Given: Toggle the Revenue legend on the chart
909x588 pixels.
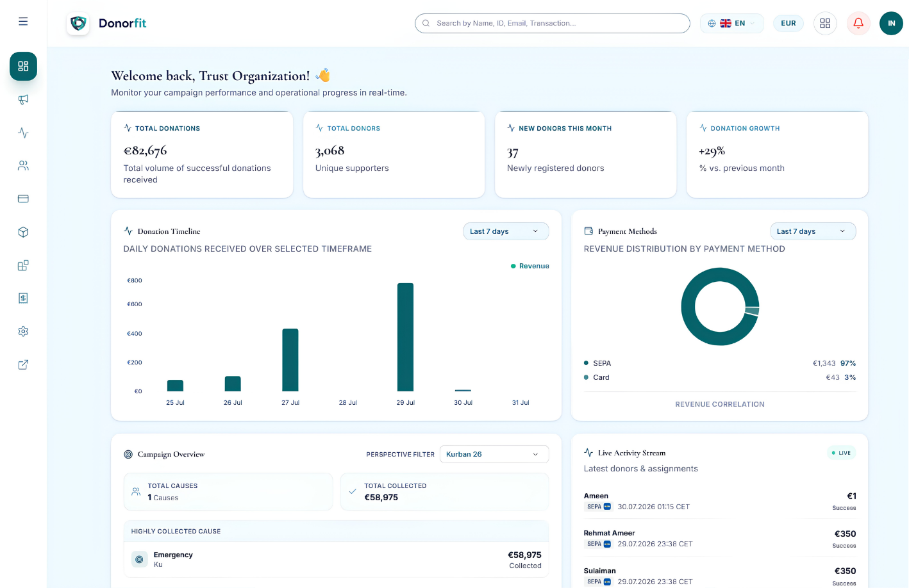Looking at the screenshot, I should (x=530, y=266).
